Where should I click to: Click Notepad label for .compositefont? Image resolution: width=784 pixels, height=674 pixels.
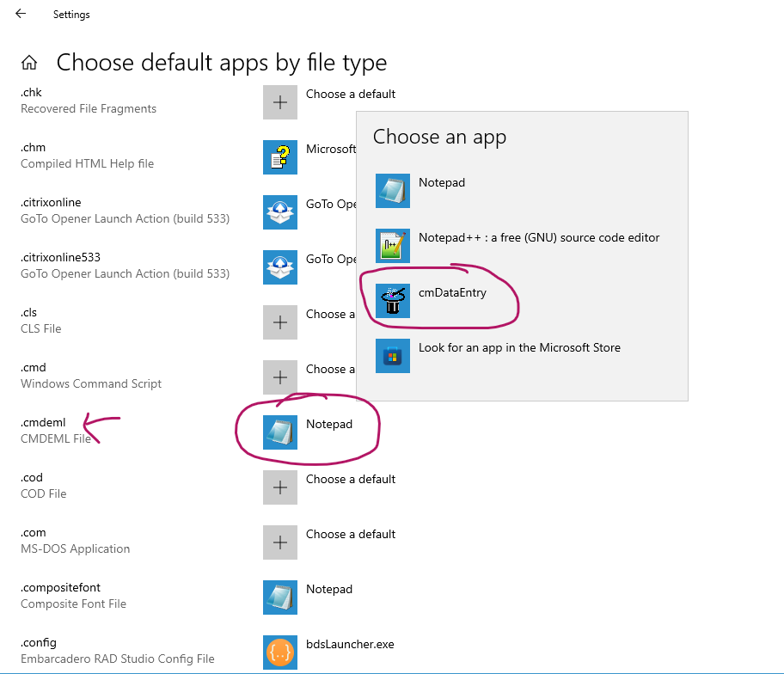(329, 589)
